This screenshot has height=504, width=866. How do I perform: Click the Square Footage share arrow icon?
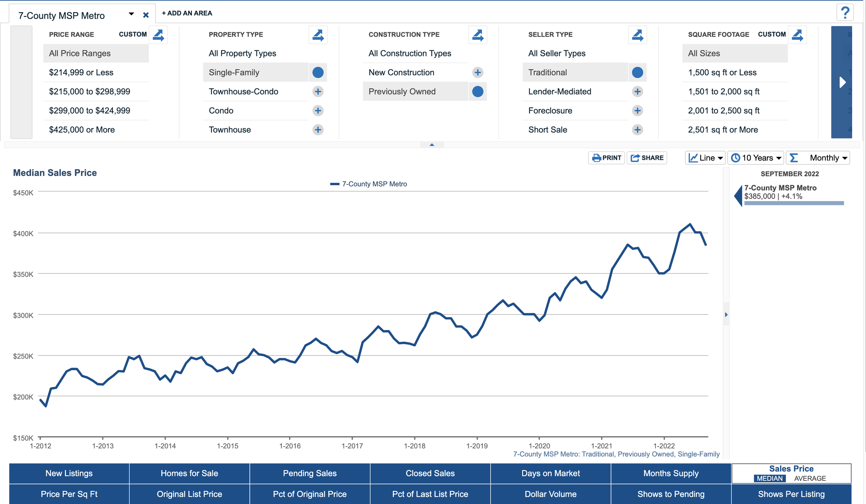point(797,35)
